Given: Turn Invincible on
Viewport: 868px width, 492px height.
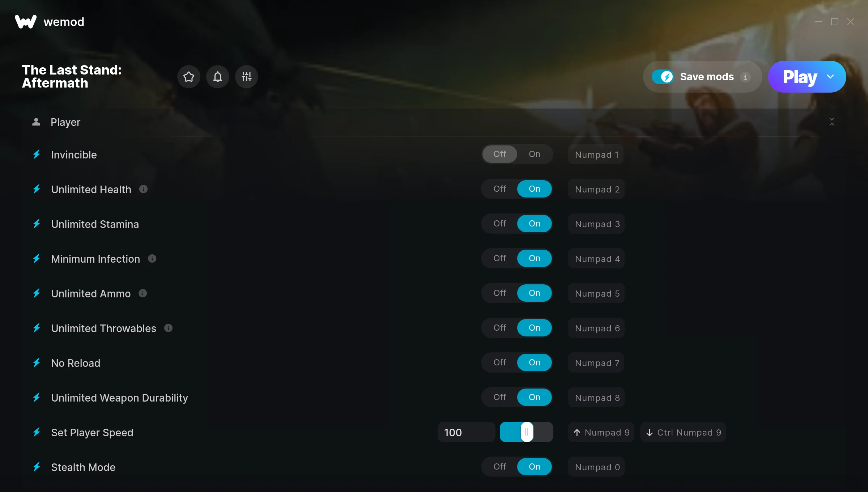Looking at the screenshot, I should [535, 154].
